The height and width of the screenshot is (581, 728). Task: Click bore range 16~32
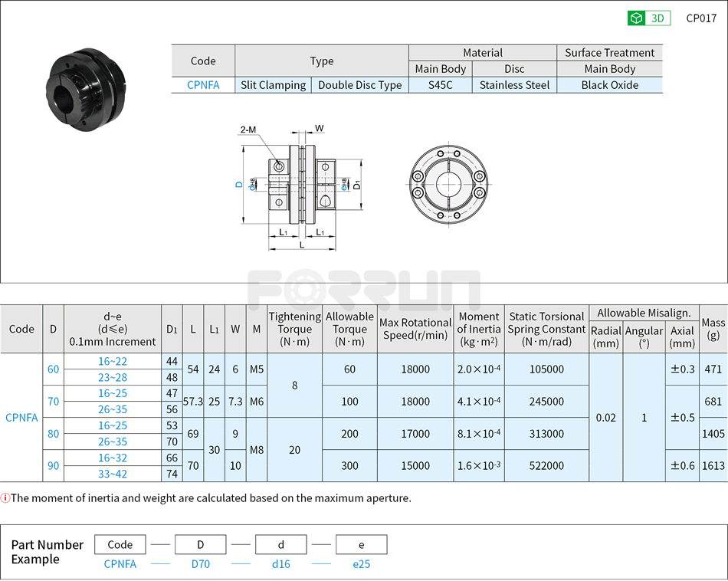tap(113, 458)
